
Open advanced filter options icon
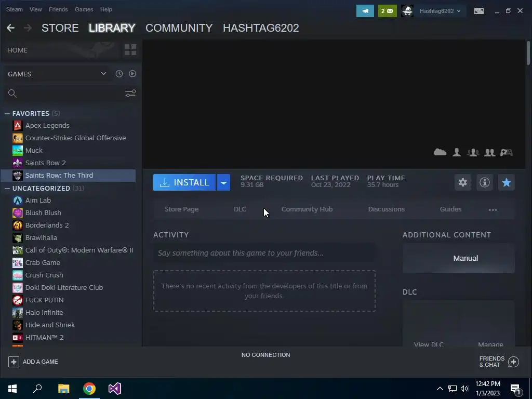tap(130, 94)
